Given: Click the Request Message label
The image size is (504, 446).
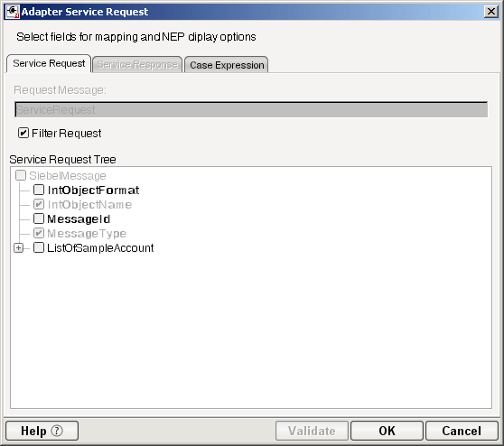Looking at the screenshot, I should (x=60, y=90).
